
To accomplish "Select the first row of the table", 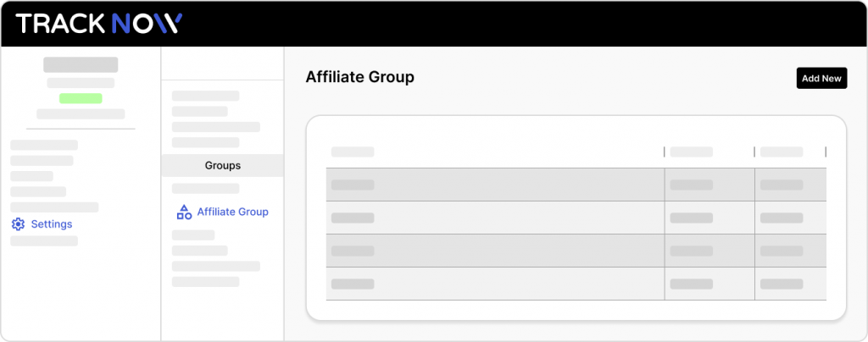I will coord(576,185).
